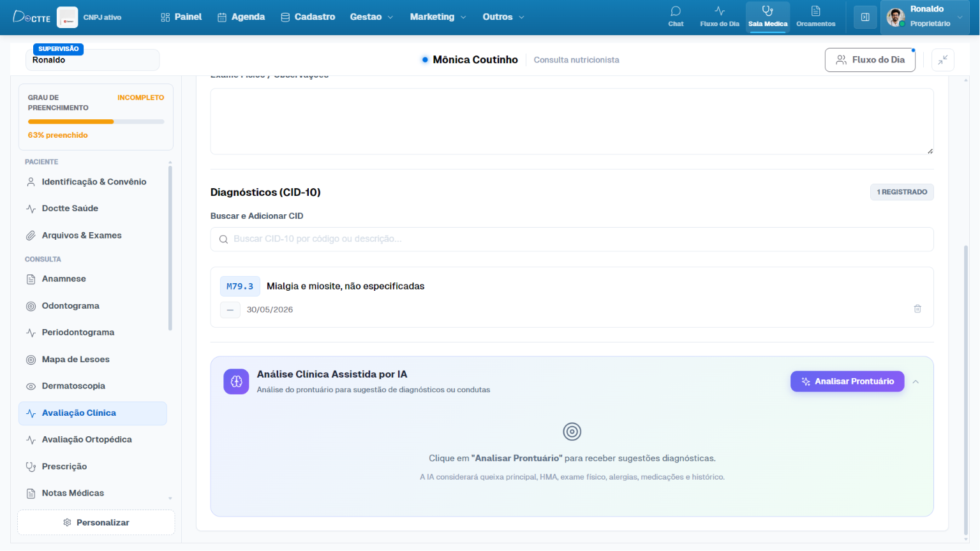980x551 pixels.
Task: Click the diagnosis date 30/05/2026
Action: coord(270,310)
